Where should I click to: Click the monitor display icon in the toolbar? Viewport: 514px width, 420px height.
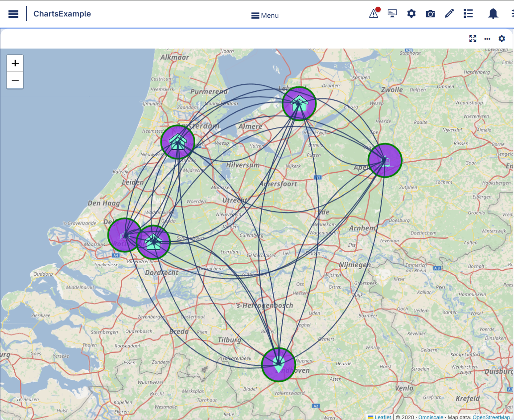tap(392, 13)
